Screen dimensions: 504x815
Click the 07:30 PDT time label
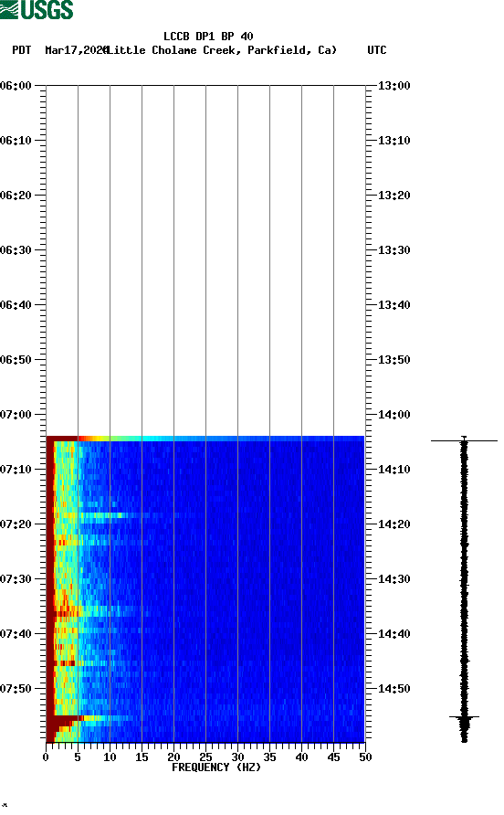pyautogui.click(x=16, y=579)
